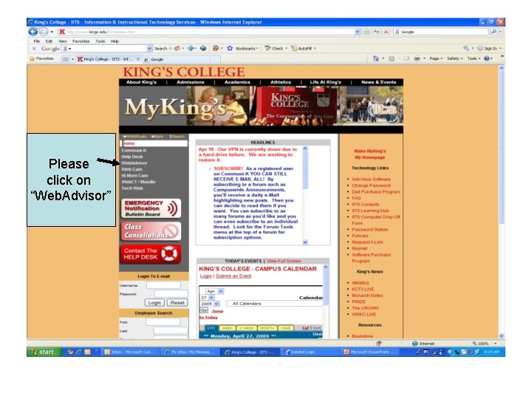The image size is (532, 399).
Task: Click the Employee Search First name field
Action: pyautogui.click(x=163, y=322)
